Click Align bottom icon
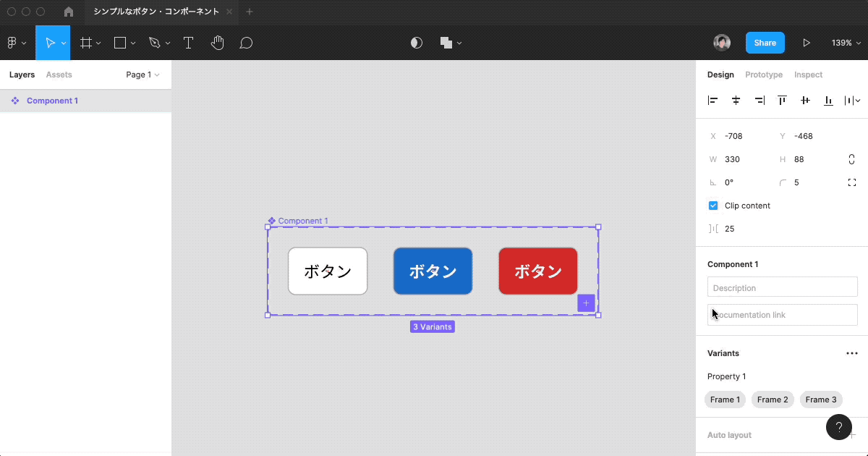Viewport: 868px width, 456px height. tap(828, 101)
